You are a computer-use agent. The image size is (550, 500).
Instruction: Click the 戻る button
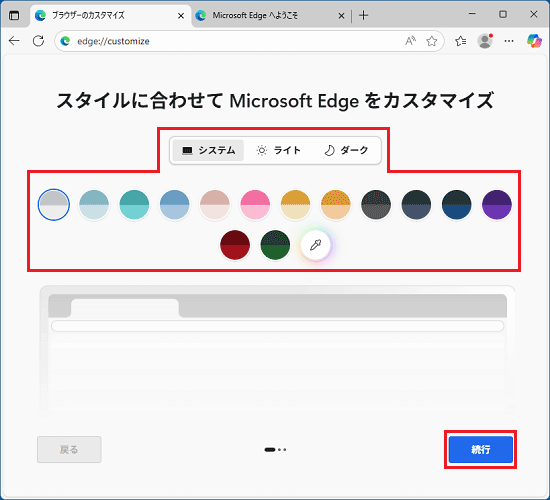point(69,449)
